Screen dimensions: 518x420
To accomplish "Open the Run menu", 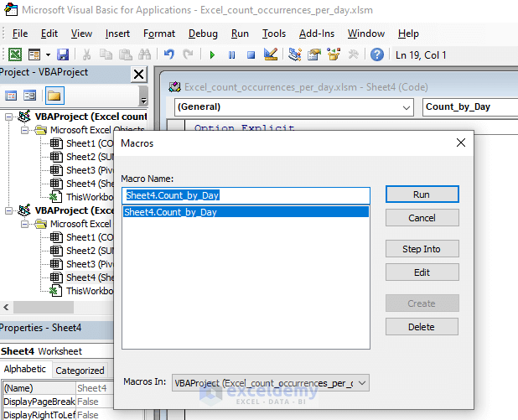I will pyautogui.click(x=240, y=34).
